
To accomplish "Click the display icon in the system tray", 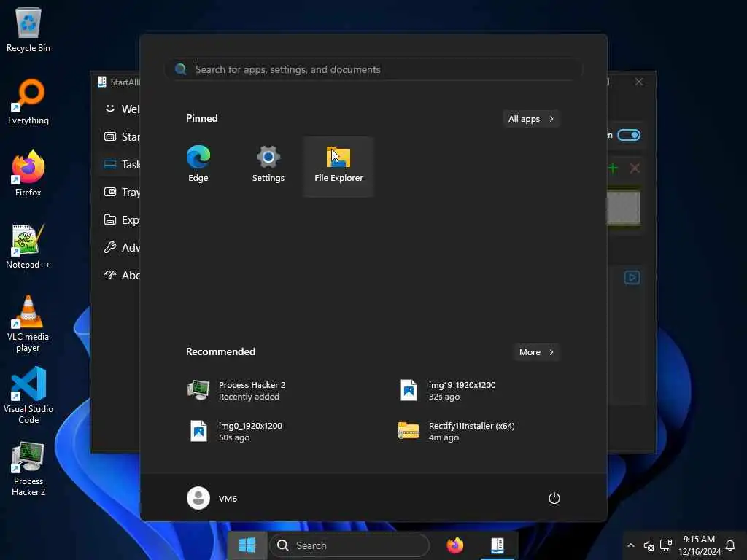I will [x=665, y=545].
